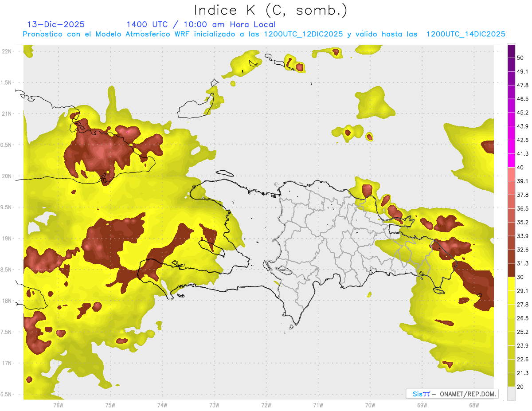Click the legend value 31.3
The height and width of the screenshot is (411, 532).
pyautogui.click(x=522, y=263)
